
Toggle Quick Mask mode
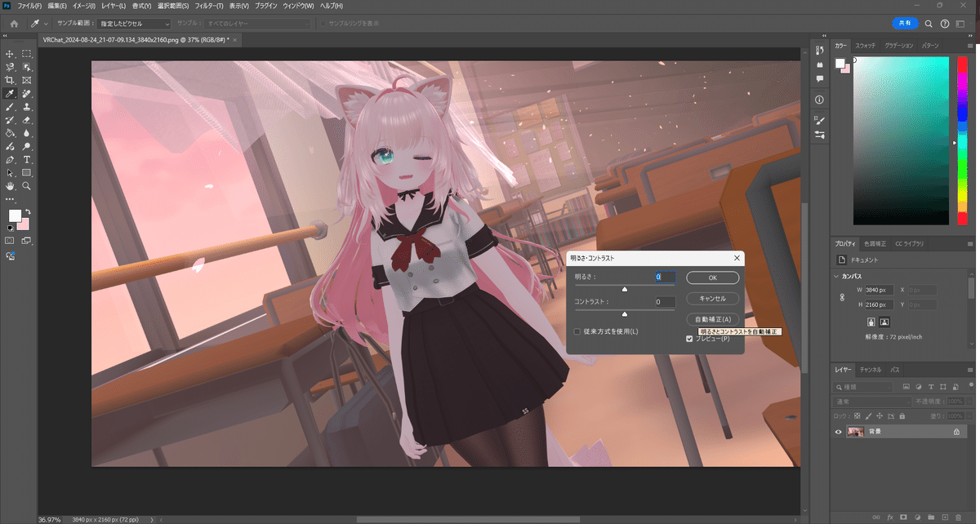tap(10, 241)
